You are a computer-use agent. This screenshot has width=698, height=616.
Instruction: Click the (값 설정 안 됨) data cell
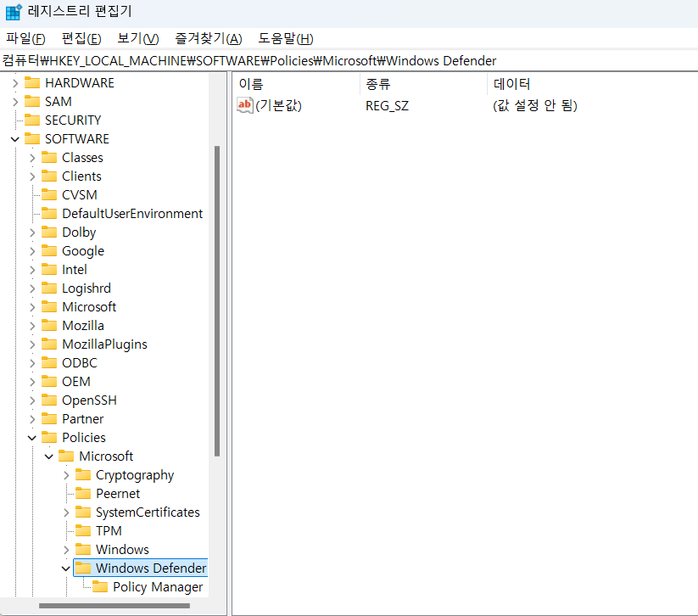coord(534,105)
